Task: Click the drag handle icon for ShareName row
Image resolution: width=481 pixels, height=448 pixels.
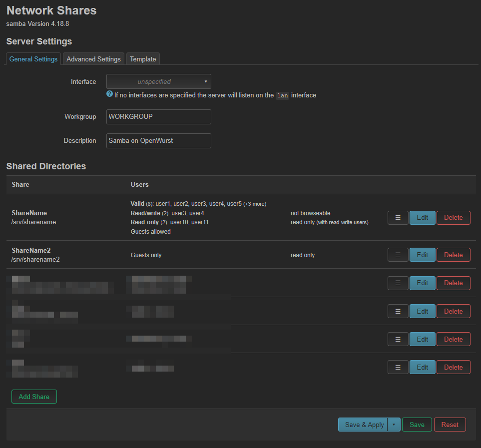Action: click(398, 218)
